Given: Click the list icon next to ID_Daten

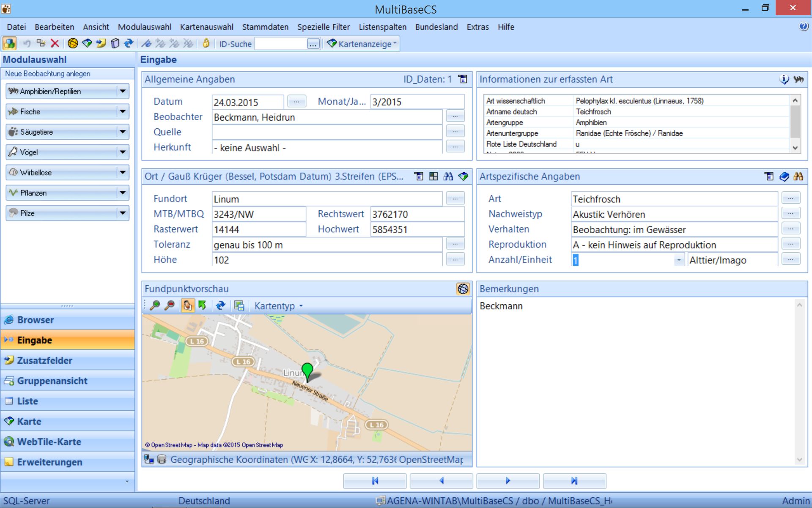Looking at the screenshot, I should click(463, 79).
